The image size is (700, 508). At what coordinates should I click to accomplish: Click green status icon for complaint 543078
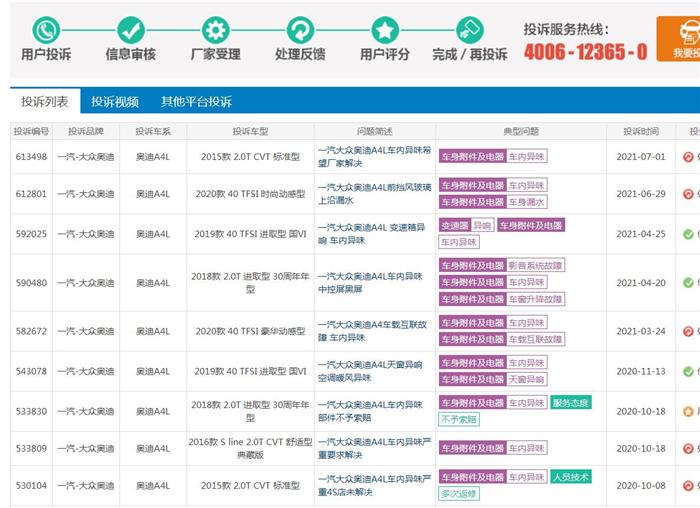click(688, 371)
